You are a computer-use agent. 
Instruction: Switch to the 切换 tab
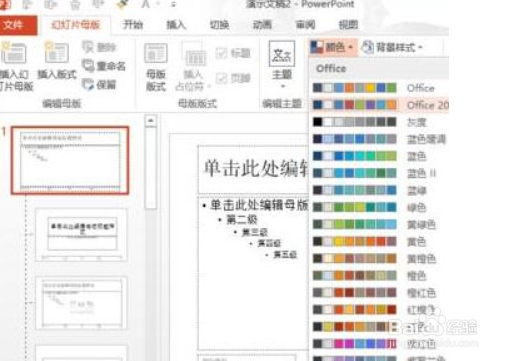point(219,25)
